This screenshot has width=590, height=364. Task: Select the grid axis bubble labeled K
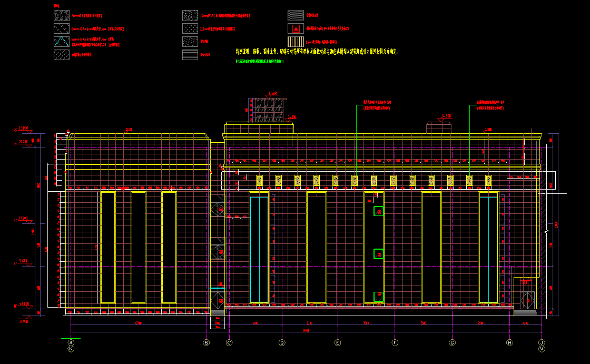tap(71, 349)
